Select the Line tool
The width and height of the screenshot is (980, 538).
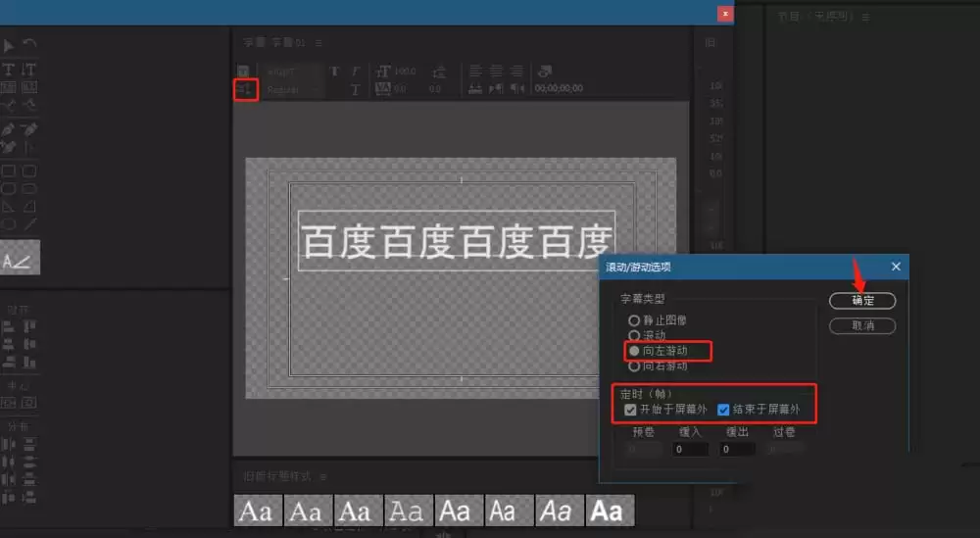28,223
